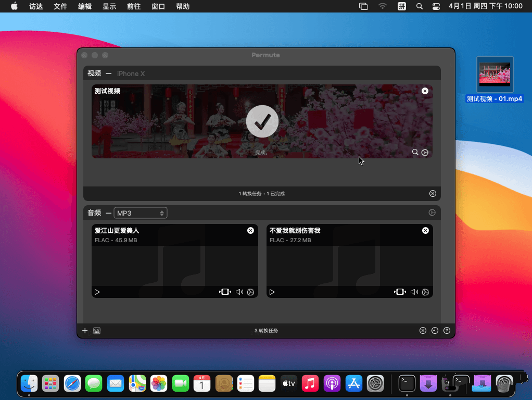The height and width of the screenshot is (400, 532).
Task: Collapse the 视频 group with dash
Action: [x=108, y=73]
